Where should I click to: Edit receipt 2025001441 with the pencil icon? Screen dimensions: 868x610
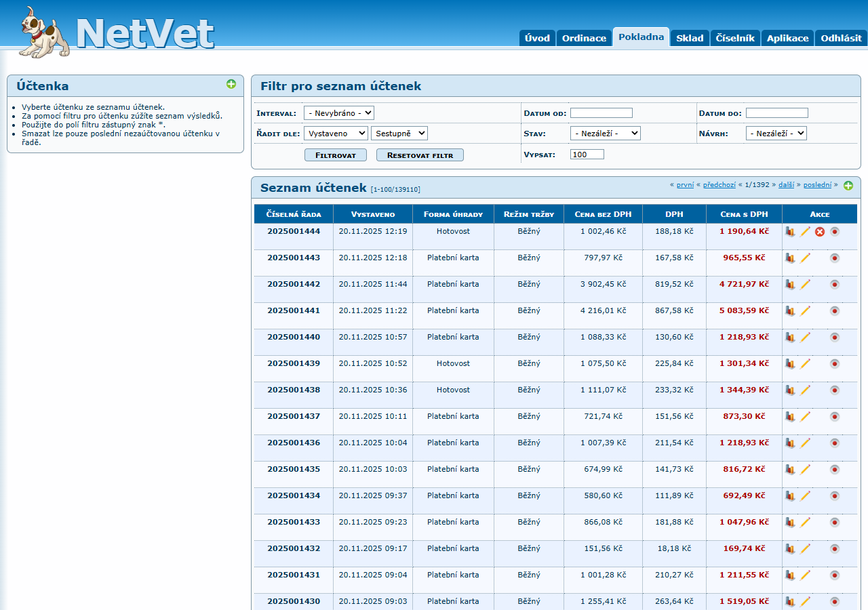tap(806, 310)
